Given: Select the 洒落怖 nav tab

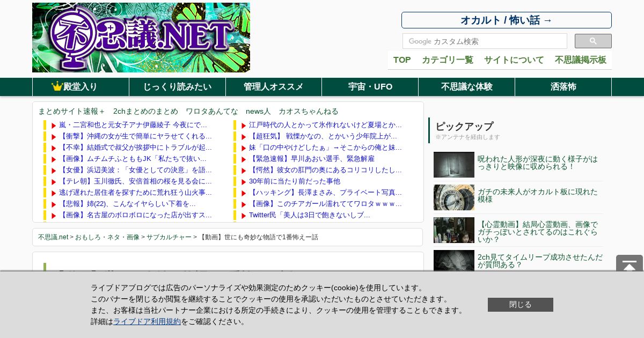Looking at the screenshot, I should 563,87.
